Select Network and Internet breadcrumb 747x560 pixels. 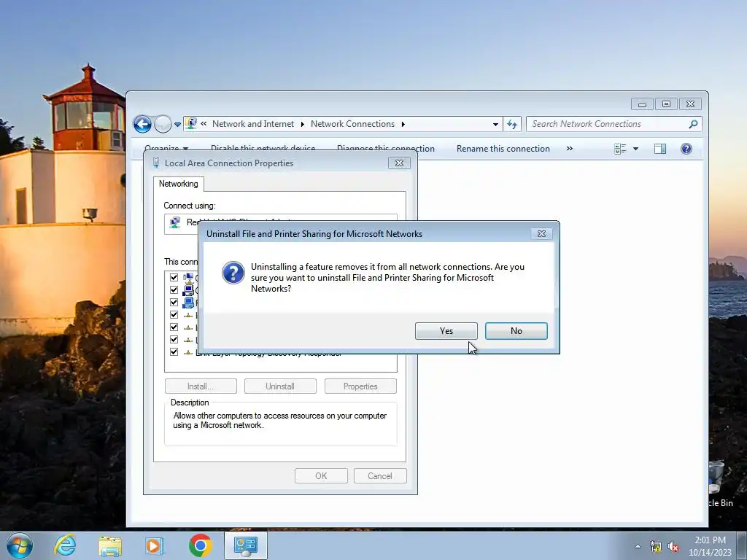pyautogui.click(x=253, y=124)
